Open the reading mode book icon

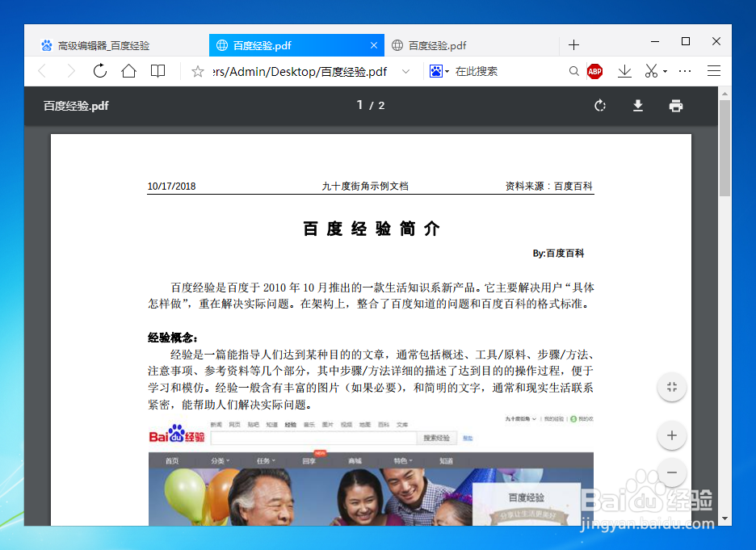(157, 71)
